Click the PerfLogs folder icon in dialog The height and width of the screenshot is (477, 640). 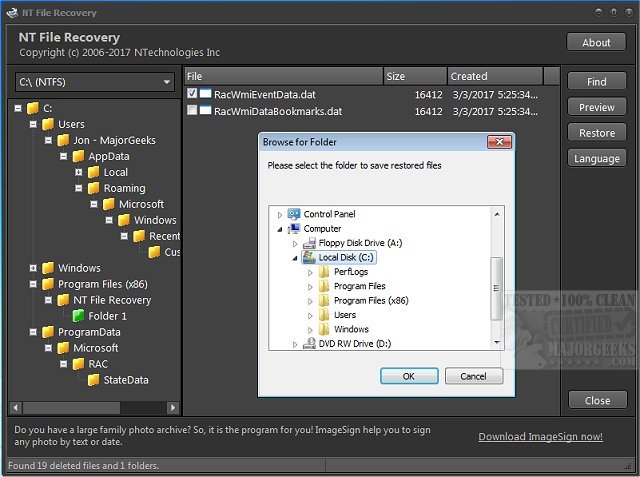[x=324, y=272]
